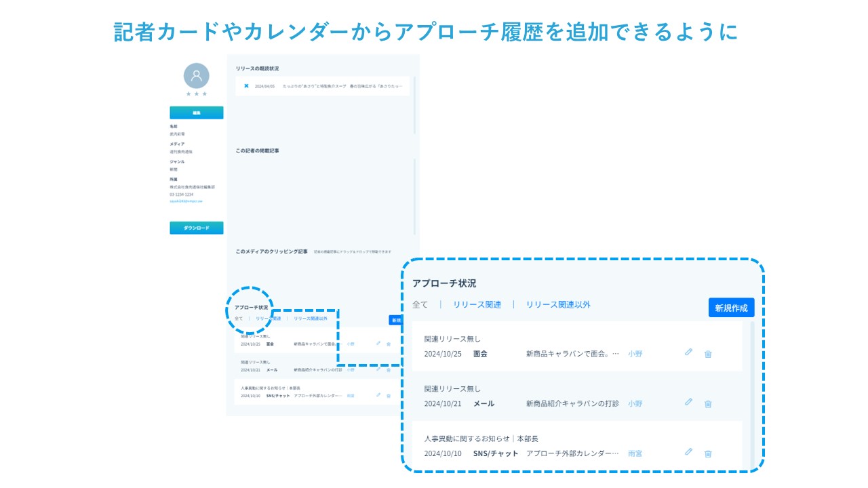Click the three-star rating below the avatar
The image size is (868, 488).
click(197, 94)
